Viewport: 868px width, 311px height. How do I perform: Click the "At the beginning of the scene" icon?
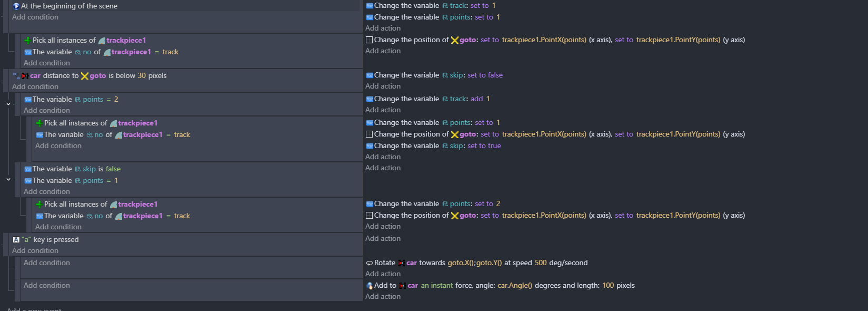point(16,6)
